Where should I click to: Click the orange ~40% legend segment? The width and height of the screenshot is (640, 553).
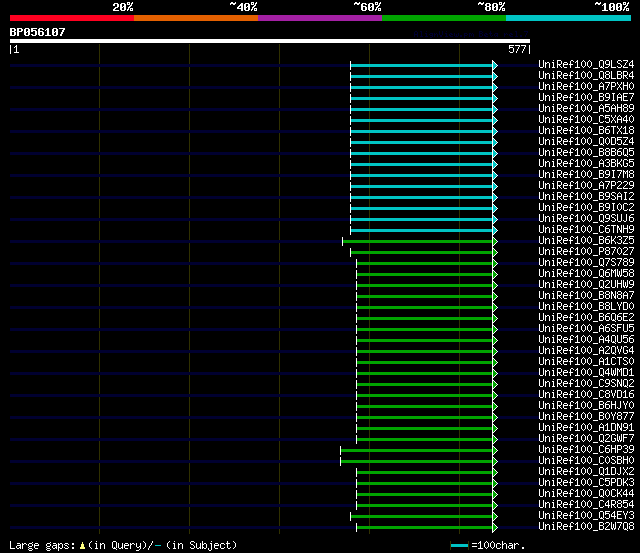tap(196, 18)
